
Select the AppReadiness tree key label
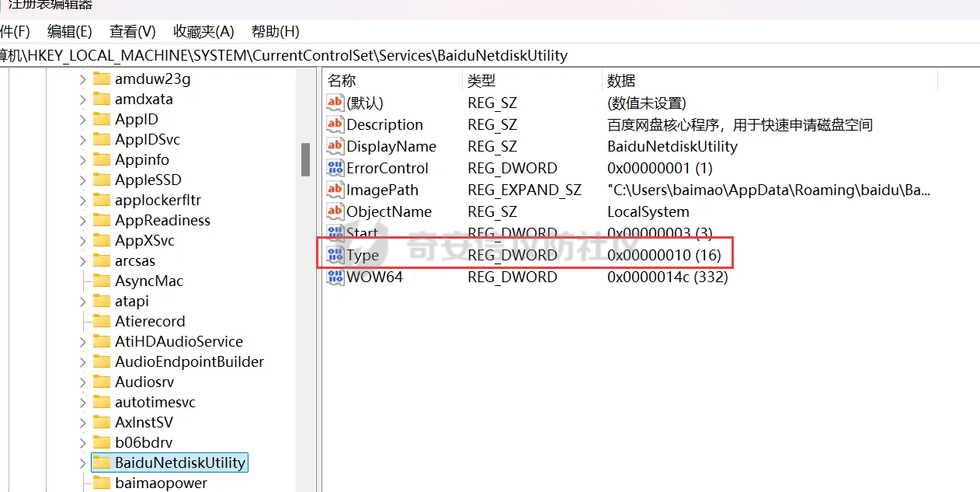tap(162, 220)
